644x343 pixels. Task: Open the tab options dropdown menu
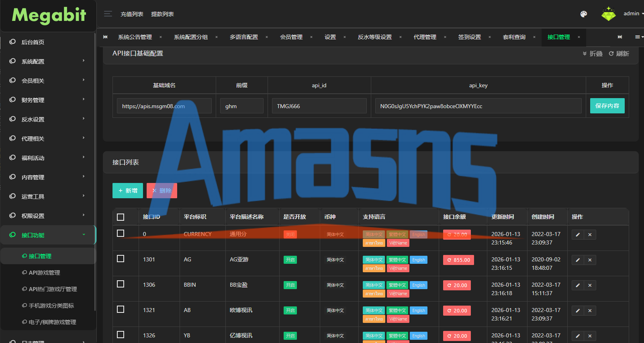coord(639,37)
